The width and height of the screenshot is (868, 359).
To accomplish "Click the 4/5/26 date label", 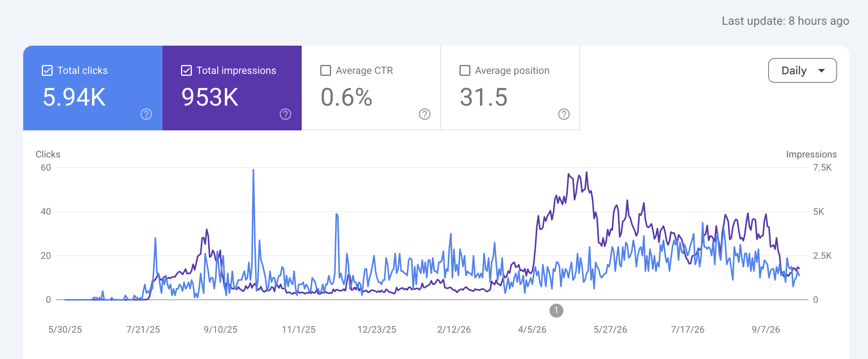I will click(x=532, y=330).
